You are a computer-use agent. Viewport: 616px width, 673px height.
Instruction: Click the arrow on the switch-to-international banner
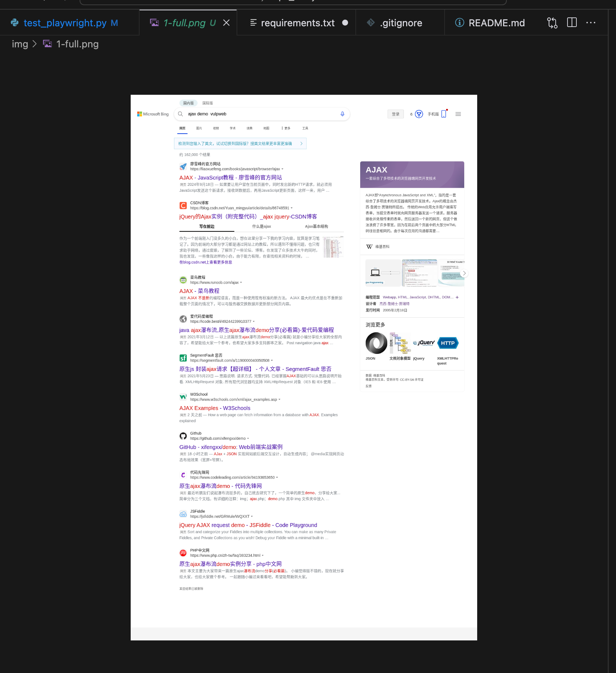[301, 144]
